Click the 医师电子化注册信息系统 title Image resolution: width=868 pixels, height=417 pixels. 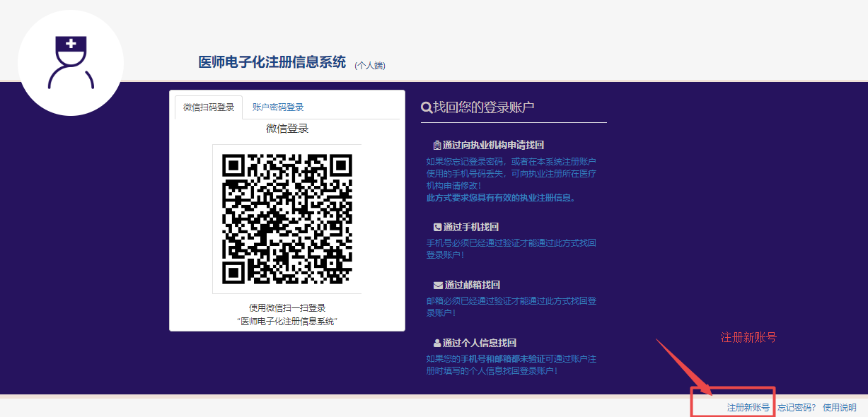272,62
